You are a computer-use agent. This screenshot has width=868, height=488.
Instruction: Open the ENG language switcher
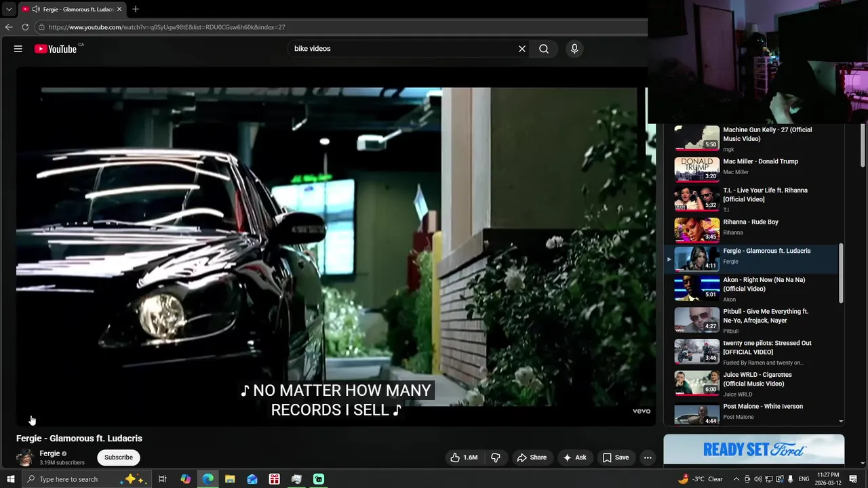pyautogui.click(x=804, y=479)
